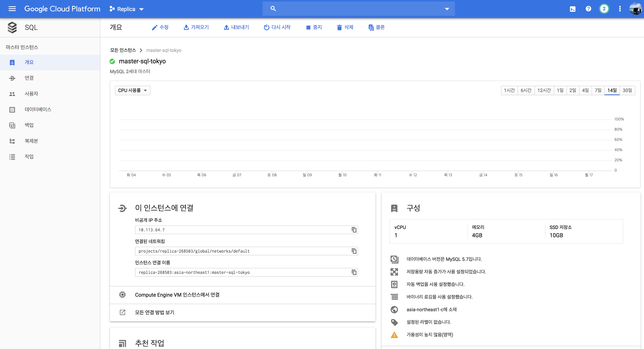Switch the chart to 7일 view
644x349 pixels.
tap(598, 90)
